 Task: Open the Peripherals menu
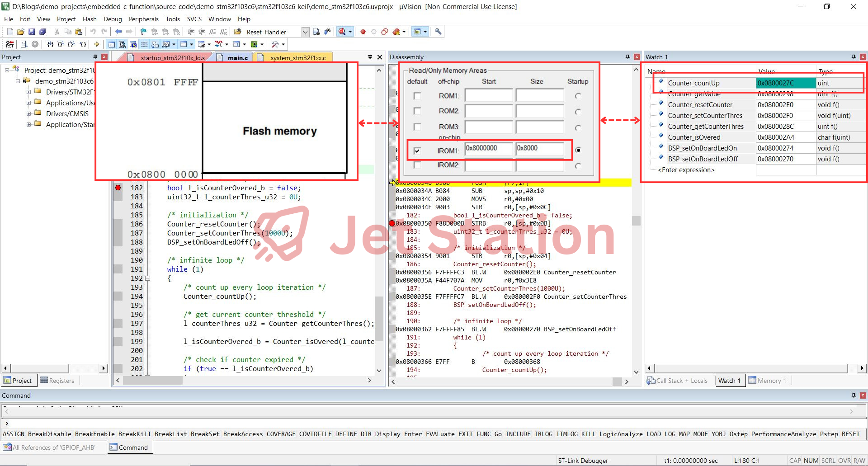tap(143, 19)
